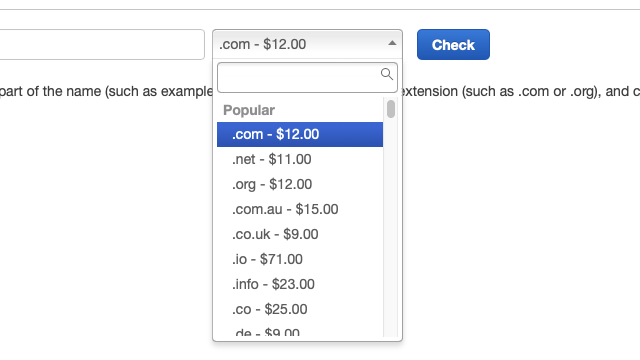This screenshot has width=640, height=360.
Task: Select the .io - $71.00 extension
Action: pos(300,259)
